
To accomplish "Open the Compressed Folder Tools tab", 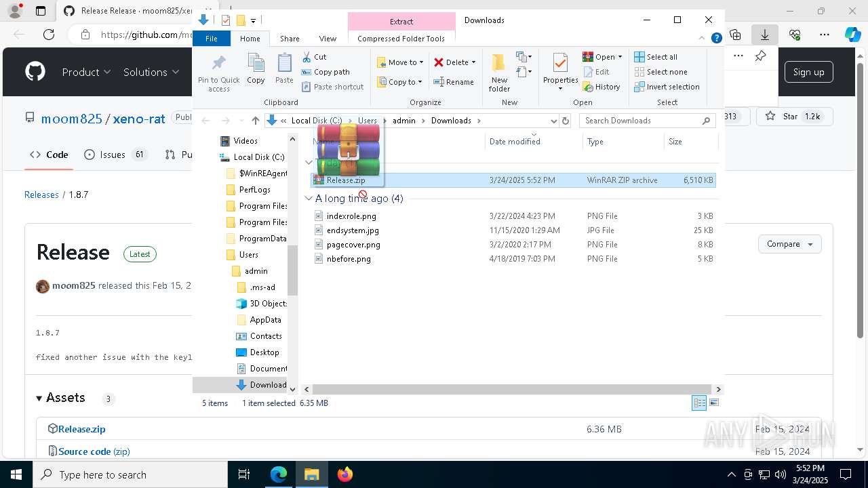I will [401, 39].
